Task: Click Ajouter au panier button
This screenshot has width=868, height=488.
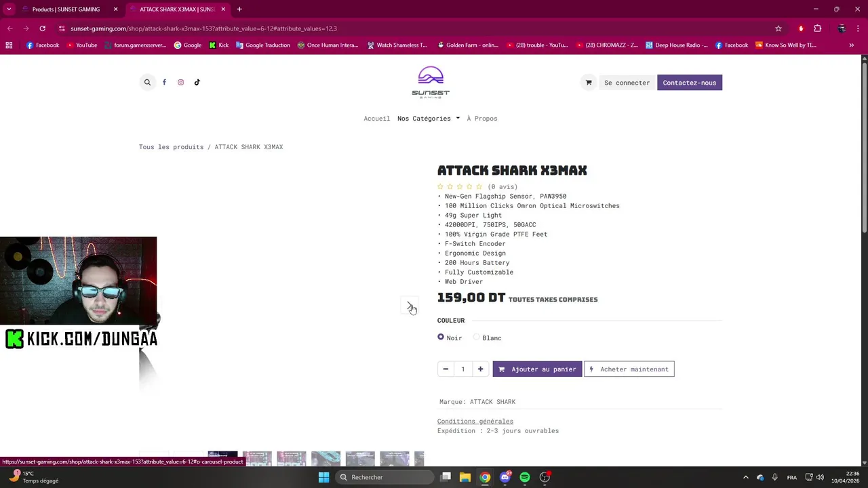Action: [x=537, y=369]
